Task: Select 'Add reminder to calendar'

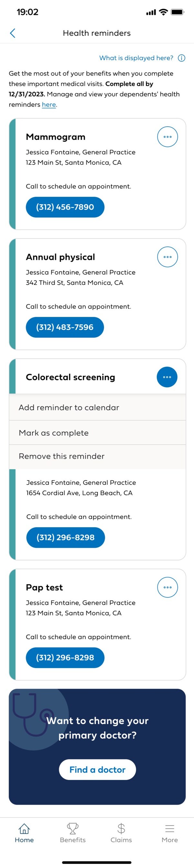Action: click(x=69, y=407)
